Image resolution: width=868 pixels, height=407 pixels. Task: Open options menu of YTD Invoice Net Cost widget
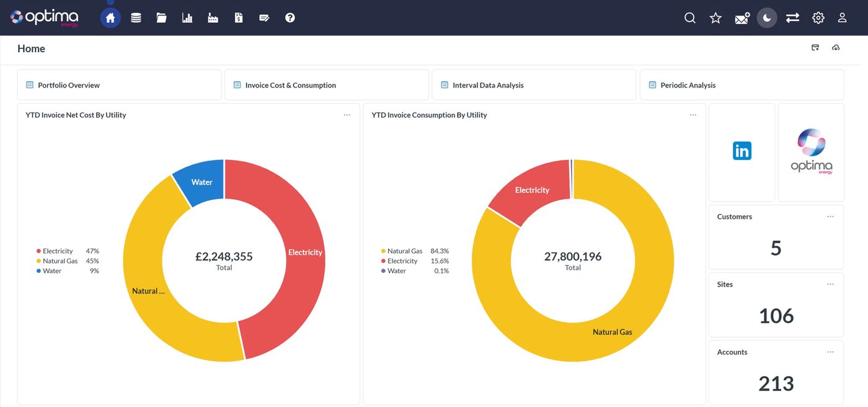click(x=347, y=115)
